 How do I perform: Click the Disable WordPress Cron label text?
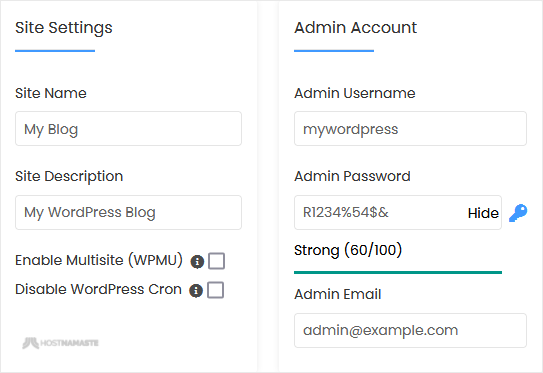(x=98, y=290)
